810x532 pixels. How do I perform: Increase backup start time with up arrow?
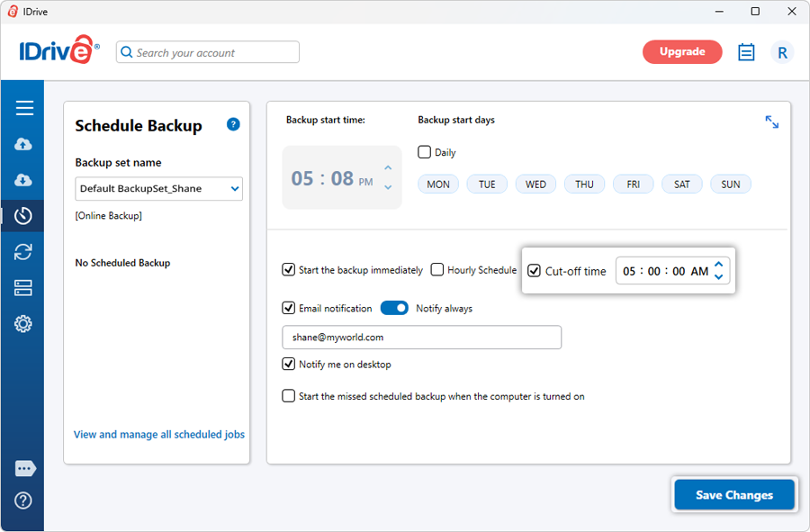tap(388, 168)
